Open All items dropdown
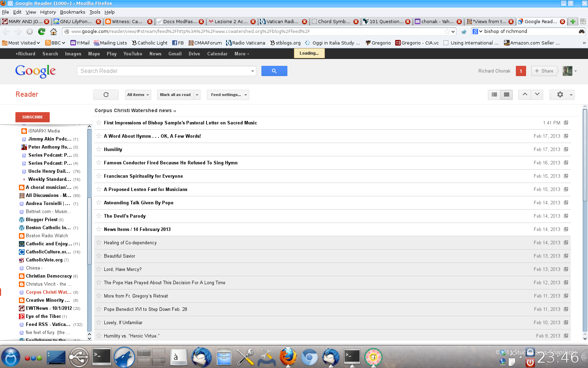The width and height of the screenshot is (588, 368). pyautogui.click(x=138, y=95)
